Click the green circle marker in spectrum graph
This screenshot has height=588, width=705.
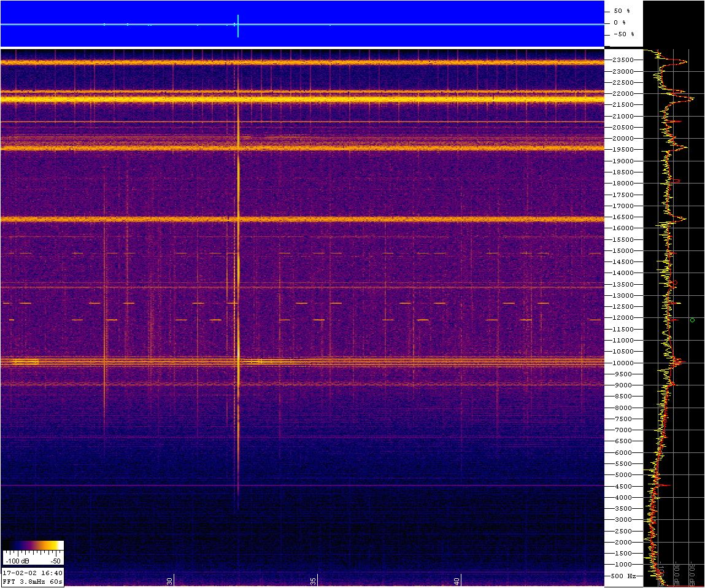[692, 320]
